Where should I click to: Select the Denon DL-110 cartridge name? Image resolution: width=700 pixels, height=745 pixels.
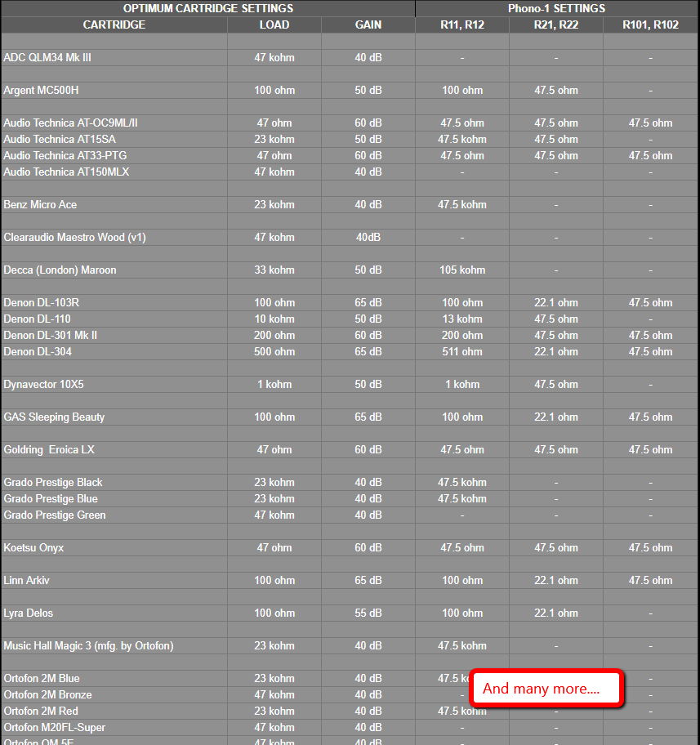point(37,319)
